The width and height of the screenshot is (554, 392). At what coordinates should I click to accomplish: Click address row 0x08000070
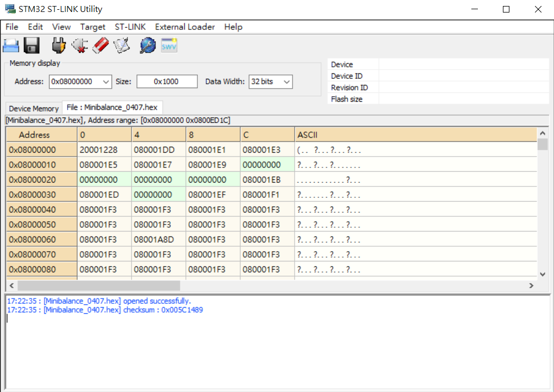[x=42, y=254]
